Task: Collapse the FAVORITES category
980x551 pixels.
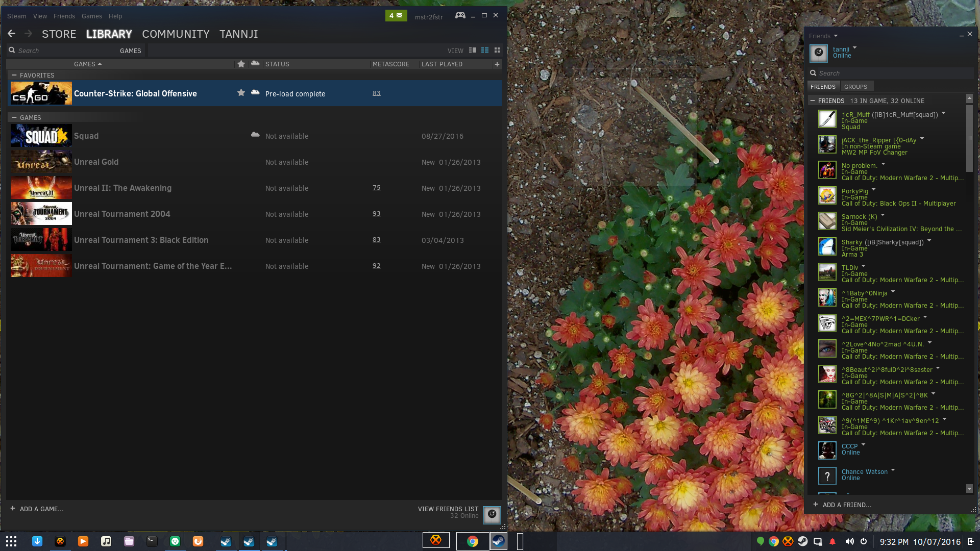Action: (14, 75)
